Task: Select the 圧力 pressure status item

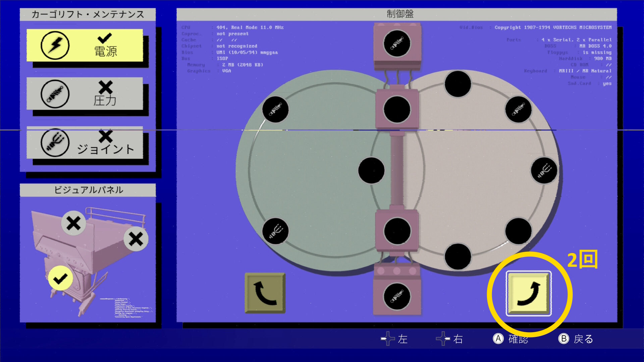Action: [x=85, y=94]
